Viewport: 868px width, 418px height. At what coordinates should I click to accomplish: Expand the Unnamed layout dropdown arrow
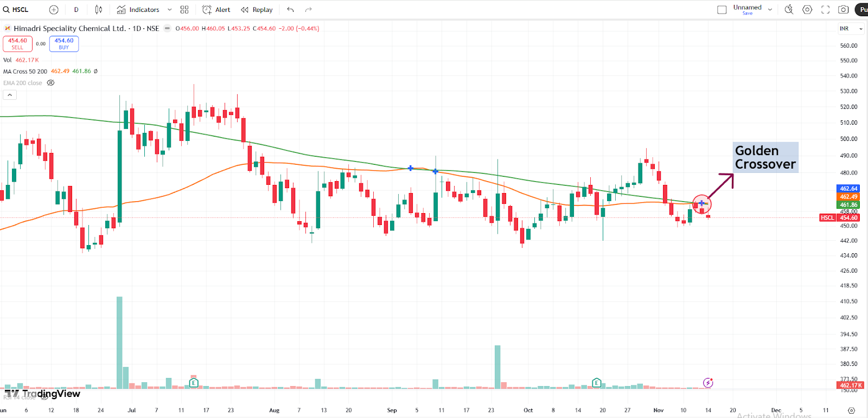pyautogui.click(x=770, y=10)
